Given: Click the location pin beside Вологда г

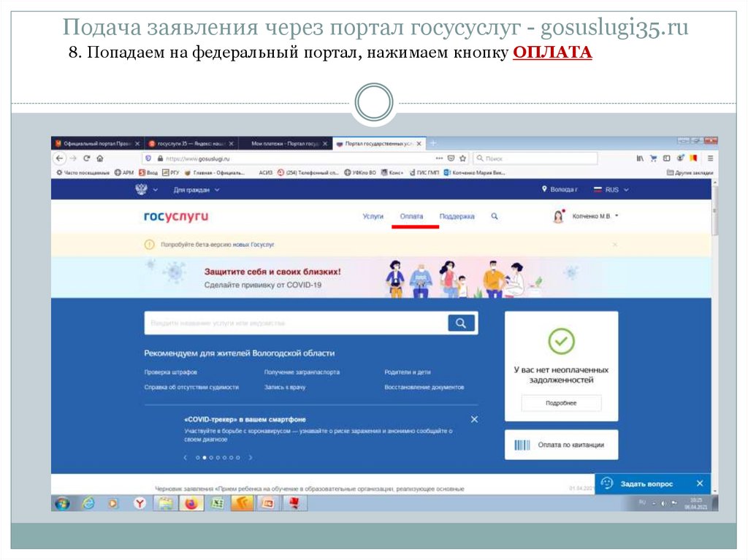Looking at the screenshot, I should point(543,189).
